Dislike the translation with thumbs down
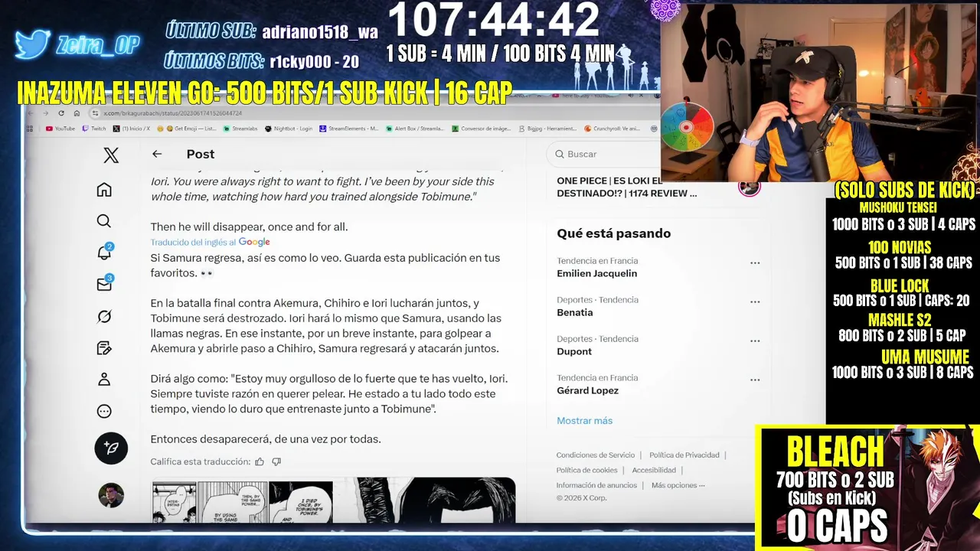Image resolution: width=980 pixels, height=551 pixels. click(276, 461)
